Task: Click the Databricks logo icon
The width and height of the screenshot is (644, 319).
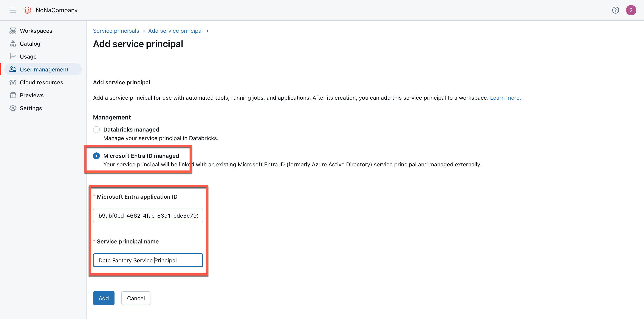Action: pos(27,10)
